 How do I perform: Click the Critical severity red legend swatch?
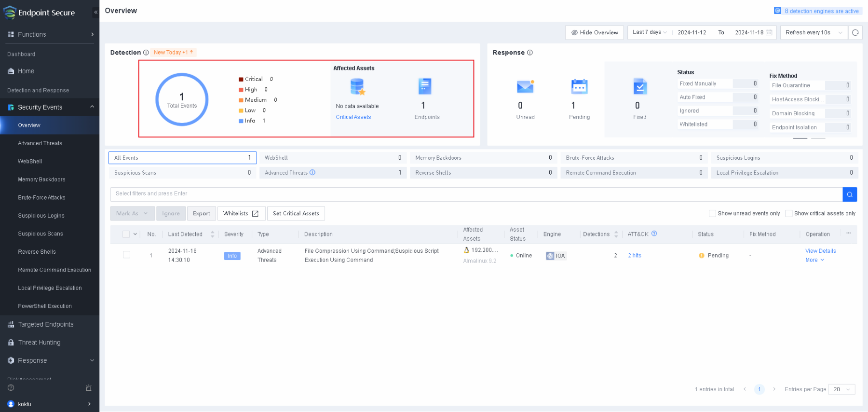click(x=241, y=79)
